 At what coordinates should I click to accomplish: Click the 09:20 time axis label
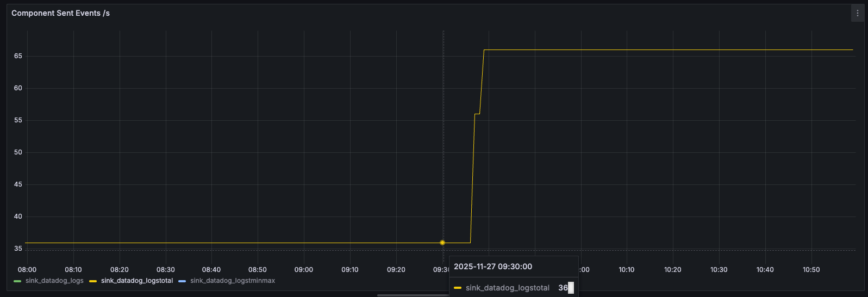coord(396,270)
